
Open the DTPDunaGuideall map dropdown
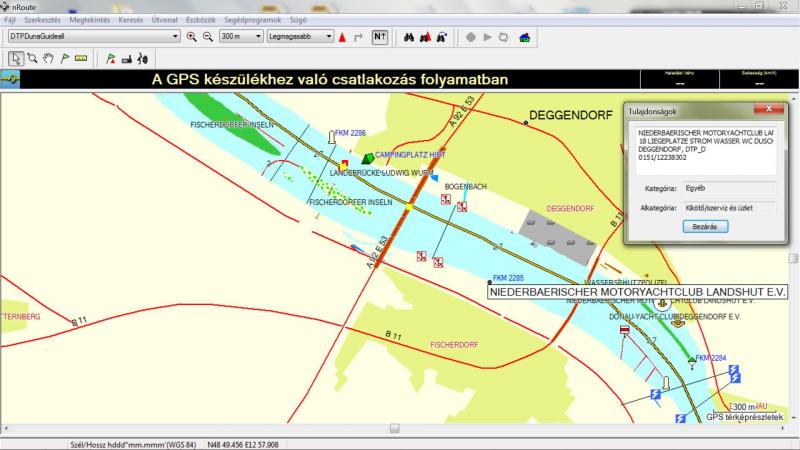[x=94, y=36]
